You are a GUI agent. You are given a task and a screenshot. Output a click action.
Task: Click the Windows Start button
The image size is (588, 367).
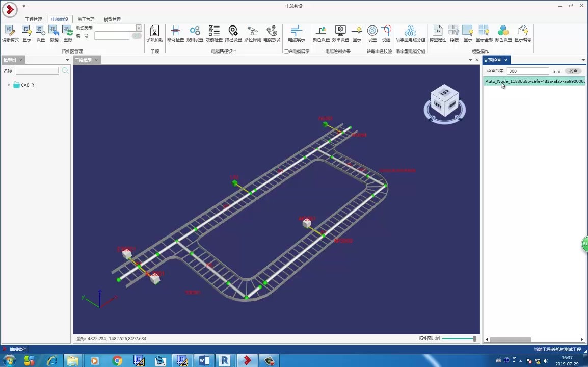(x=8, y=360)
